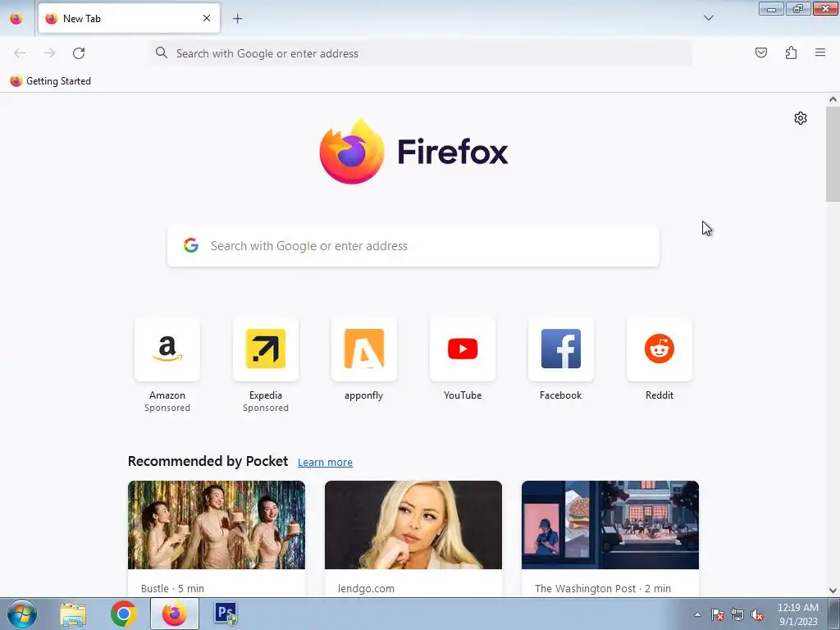Open Photoshop from the taskbar

click(x=226, y=614)
